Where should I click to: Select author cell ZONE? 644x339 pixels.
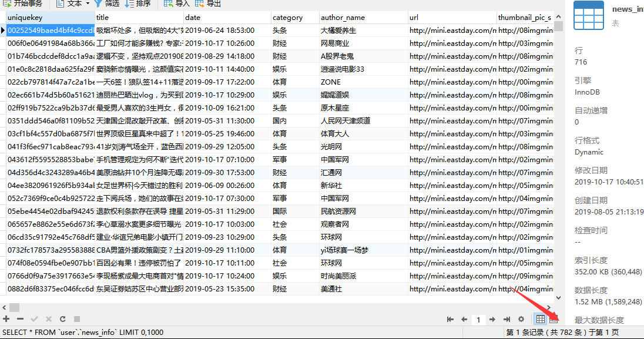[364, 82]
